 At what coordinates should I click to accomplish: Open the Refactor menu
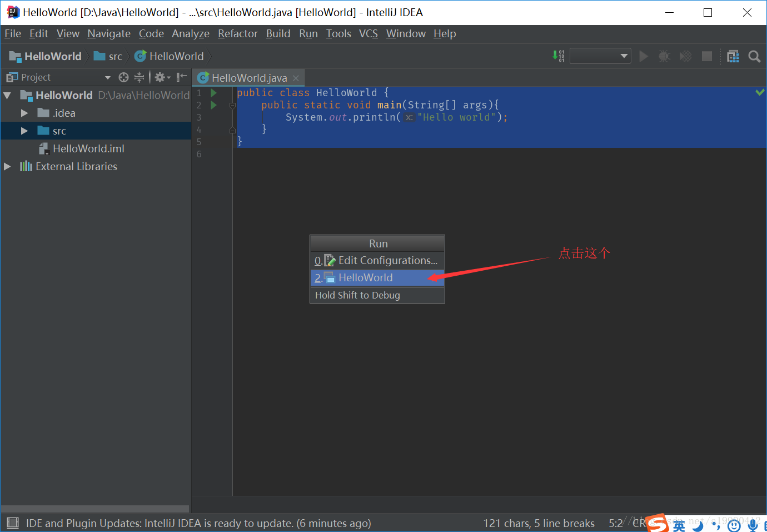click(x=238, y=34)
